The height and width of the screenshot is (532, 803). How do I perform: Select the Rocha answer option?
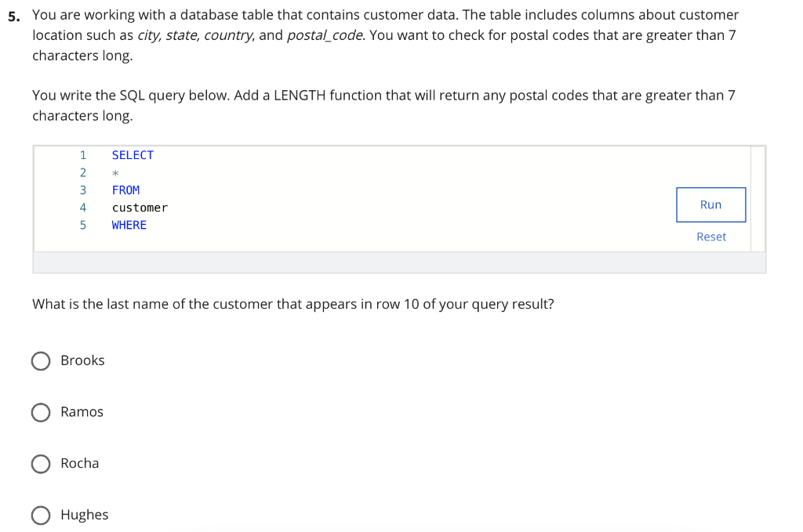pyautogui.click(x=41, y=464)
